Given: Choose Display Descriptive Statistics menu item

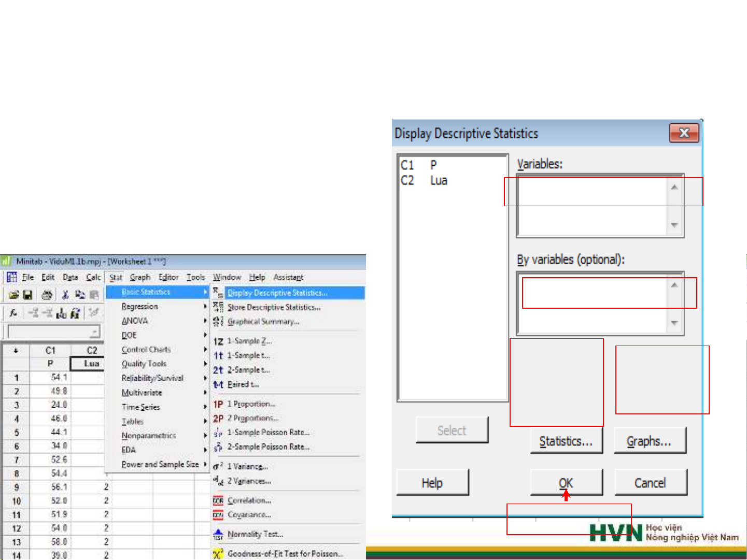Looking at the screenshot, I should [x=288, y=293].
